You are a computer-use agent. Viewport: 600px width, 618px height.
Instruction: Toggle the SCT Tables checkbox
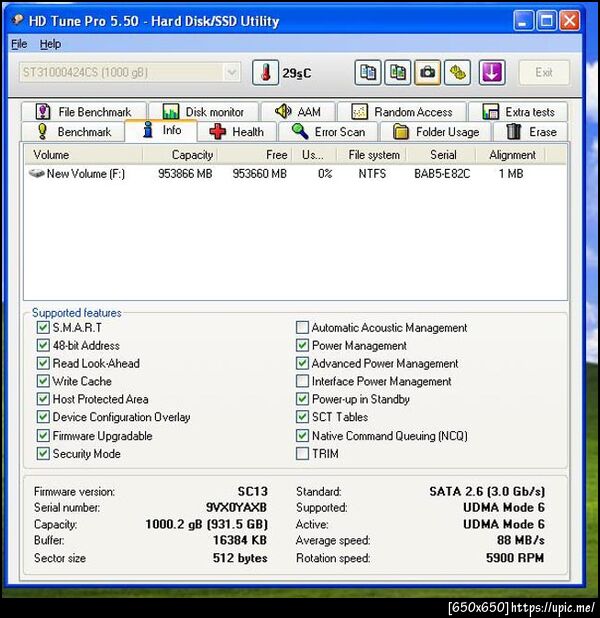point(302,417)
